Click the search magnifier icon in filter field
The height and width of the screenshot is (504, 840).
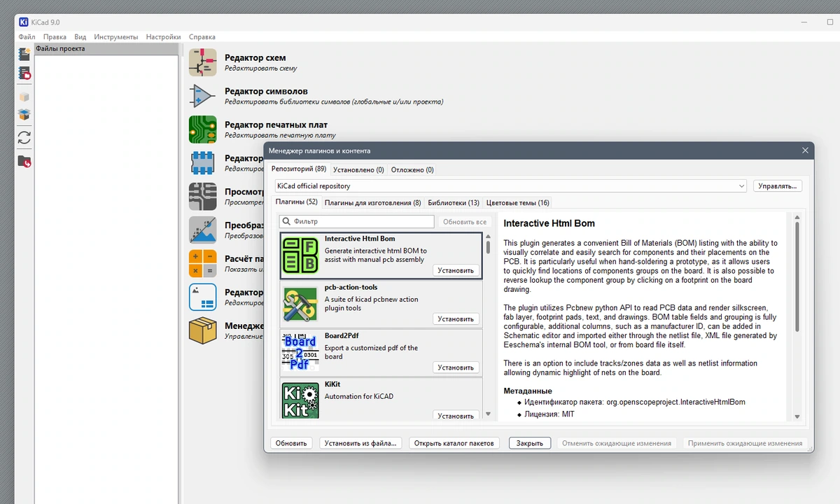coord(287,222)
